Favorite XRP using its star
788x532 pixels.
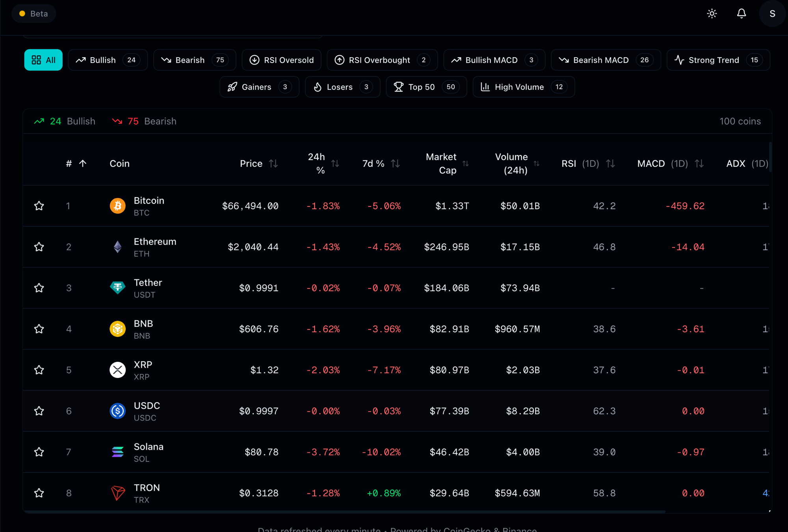coord(39,370)
